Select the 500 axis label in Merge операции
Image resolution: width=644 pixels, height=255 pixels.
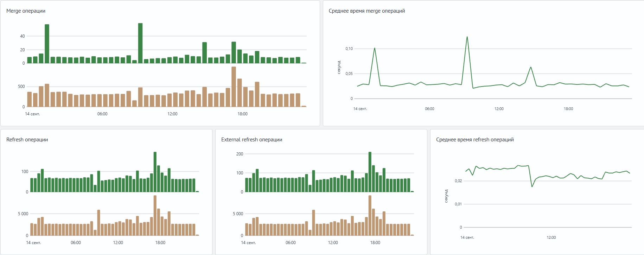[x=21, y=87]
